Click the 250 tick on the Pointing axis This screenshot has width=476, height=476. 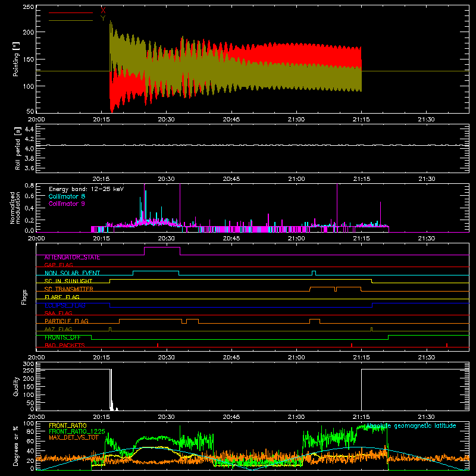tap(28, 7)
